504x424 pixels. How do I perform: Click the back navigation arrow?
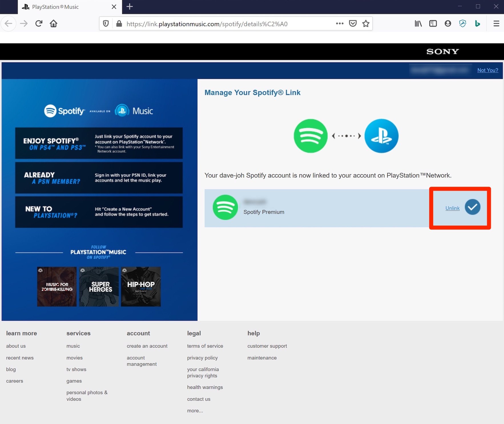[x=9, y=23]
